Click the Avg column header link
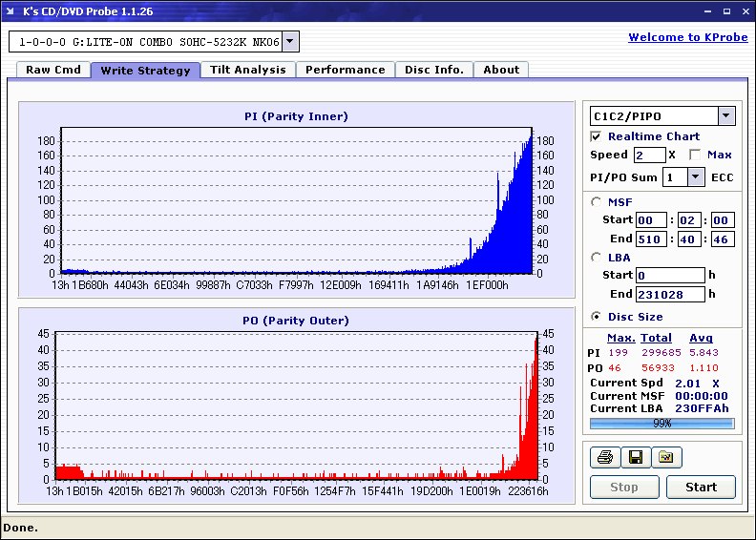Viewport: 756px width, 540px height. click(x=701, y=338)
